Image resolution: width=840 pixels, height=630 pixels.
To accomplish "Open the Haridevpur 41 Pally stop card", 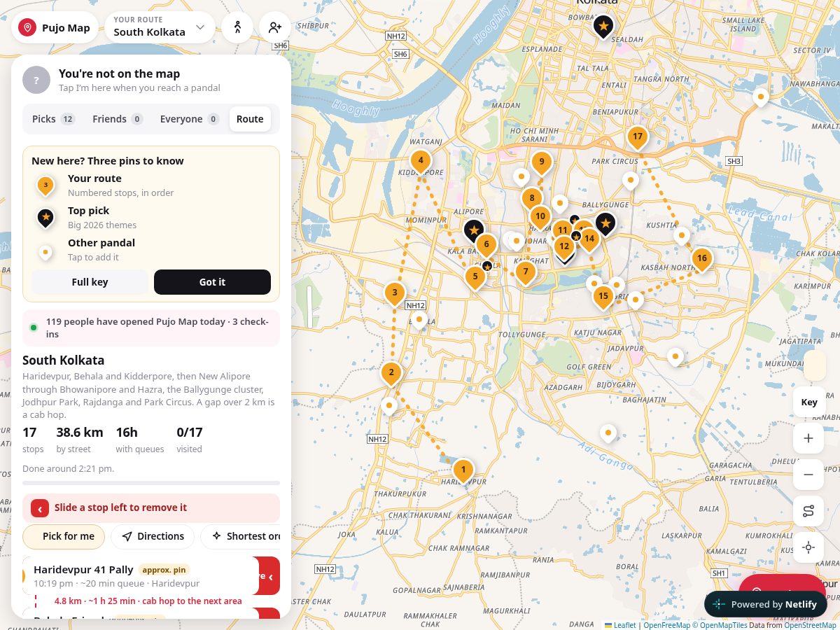I will coord(141,576).
